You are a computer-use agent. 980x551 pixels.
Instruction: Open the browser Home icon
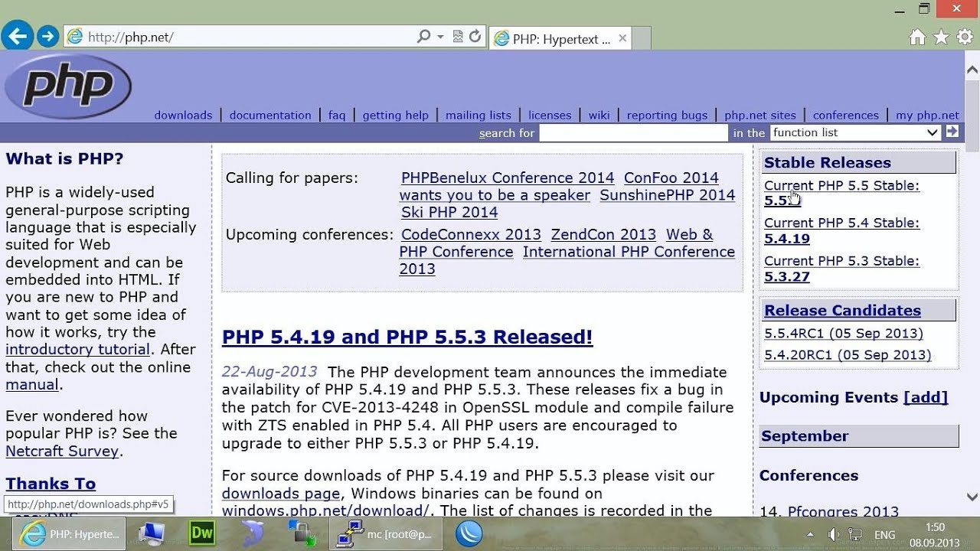point(916,37)
